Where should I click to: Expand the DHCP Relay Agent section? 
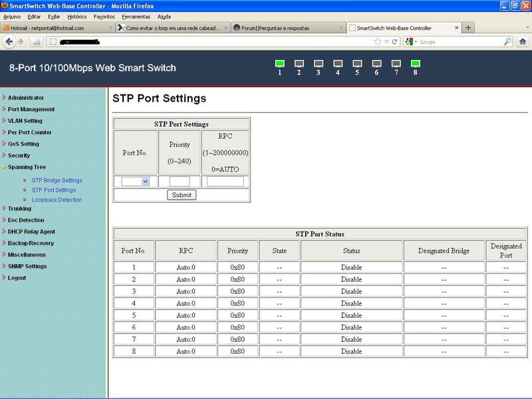pyautogui.click(x=31, y=231)
